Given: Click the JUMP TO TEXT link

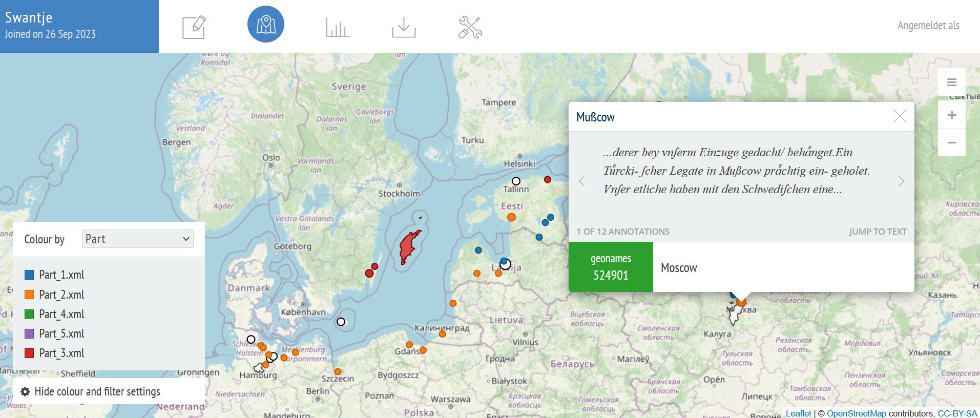Looking at the screenshot, I should 878,232.
